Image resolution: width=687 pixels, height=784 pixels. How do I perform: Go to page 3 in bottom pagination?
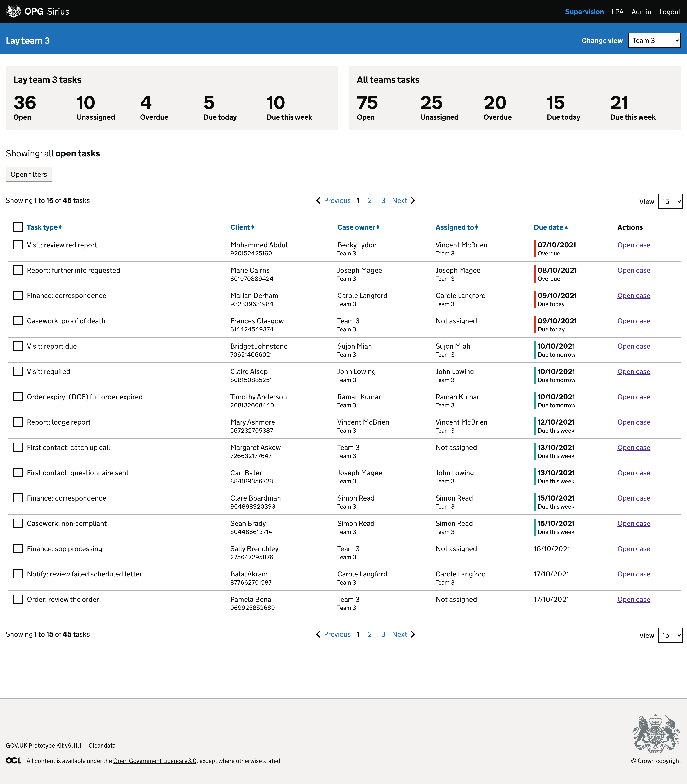[x=383, y=634]
